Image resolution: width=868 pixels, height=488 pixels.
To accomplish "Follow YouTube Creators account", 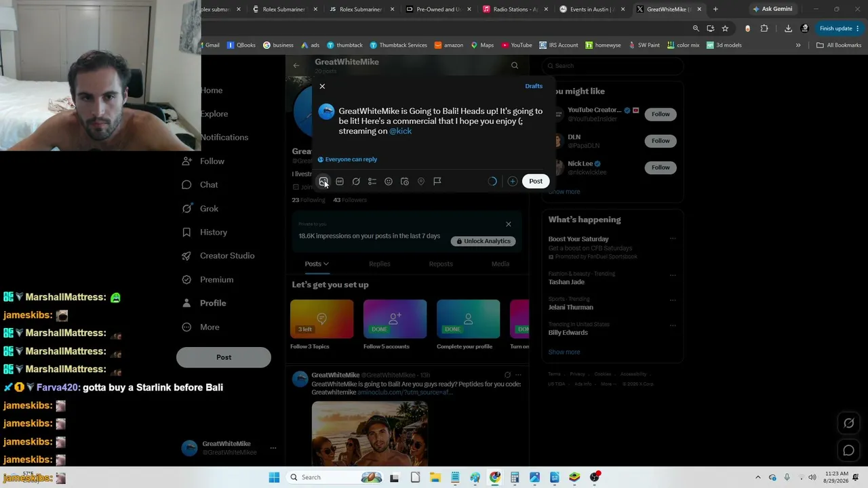I will tap(660, 114).
